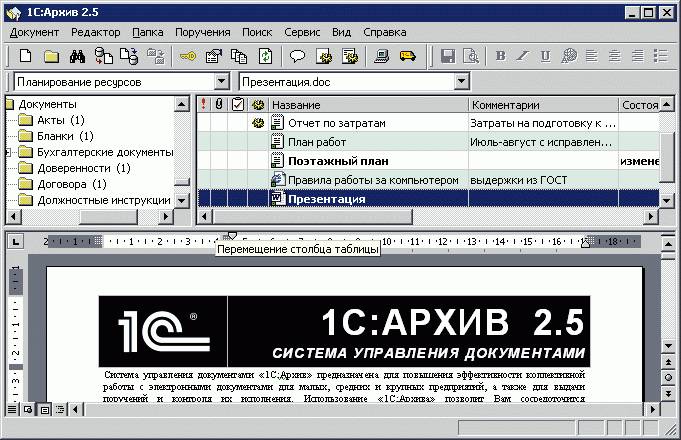
Task: Switch to web layout view icon
Action: click(x=28, y=409)
